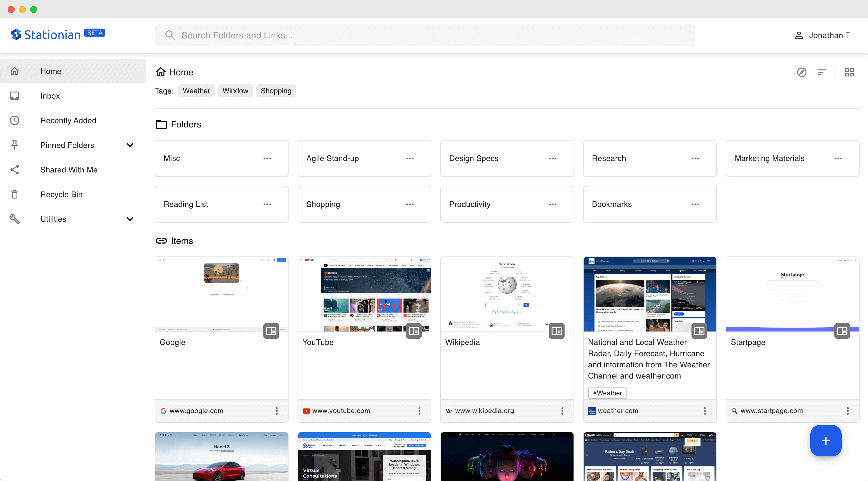868x481 pixels.
Task: Click the Design Specs folder name
Action: pos(474,158)
